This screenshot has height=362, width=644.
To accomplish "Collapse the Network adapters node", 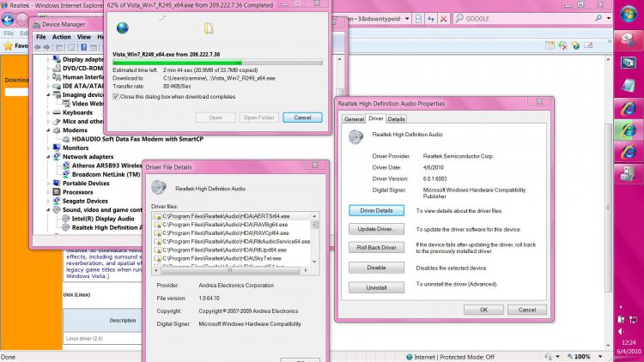I will [48, 157].
